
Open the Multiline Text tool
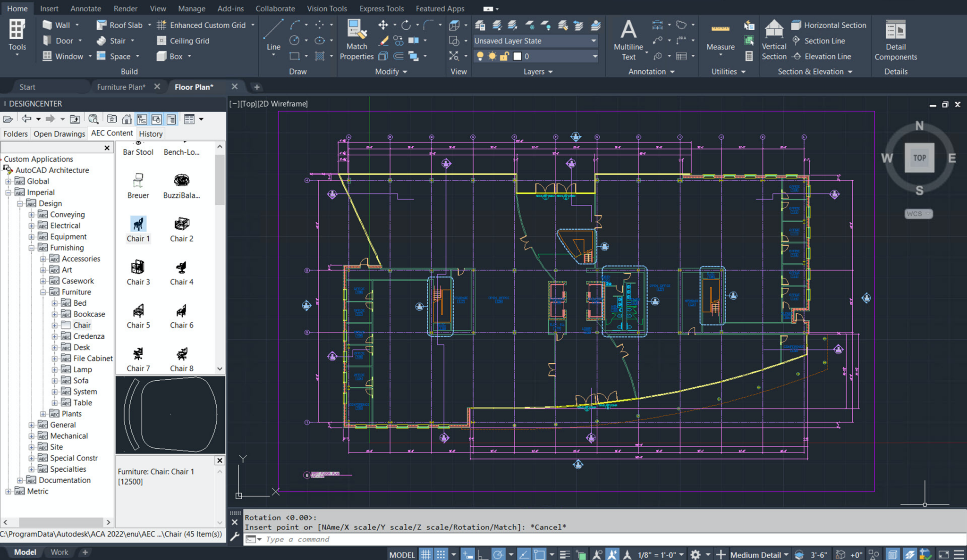[x=628, y=29]
